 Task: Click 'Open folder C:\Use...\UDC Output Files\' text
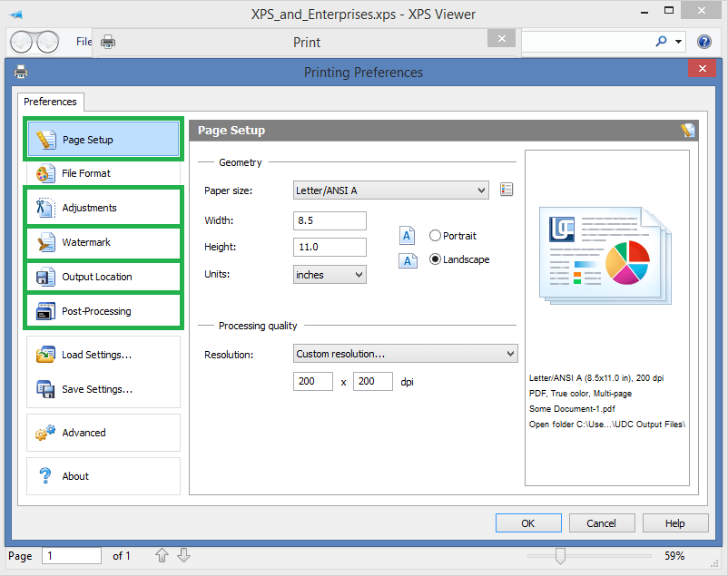pyautogui.click(x=607, y=425)
